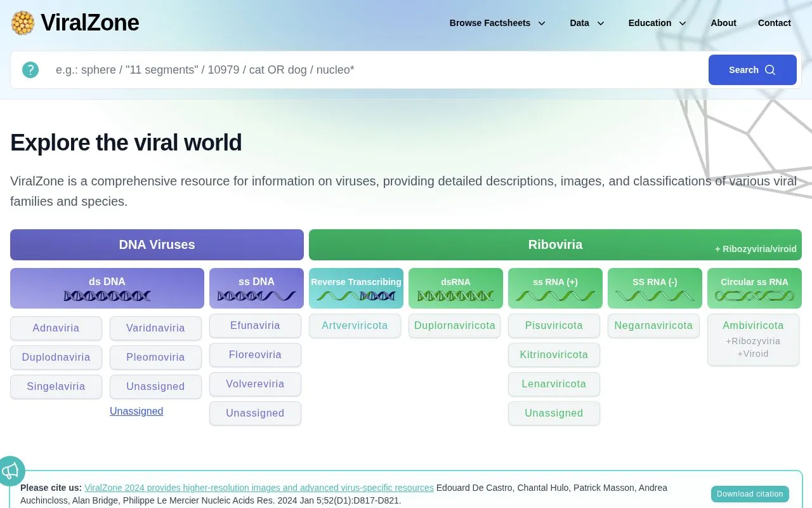Select the Riboviria header
This screenshot has width=812, height=508.
555,244
